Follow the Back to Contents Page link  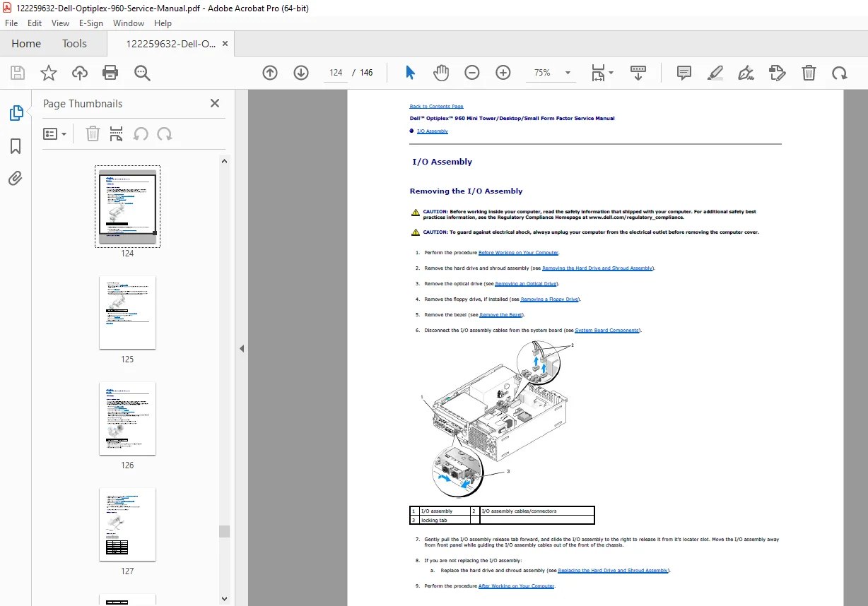436,107
